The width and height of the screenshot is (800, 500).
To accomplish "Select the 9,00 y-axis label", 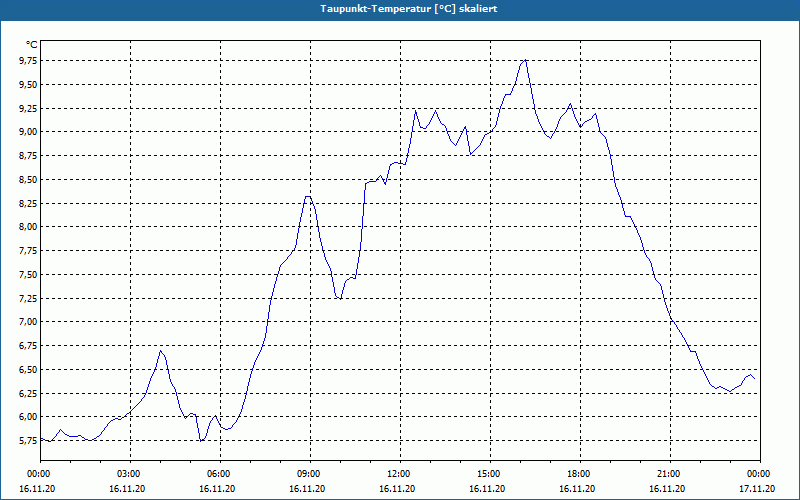I will (x=28, y=132).
